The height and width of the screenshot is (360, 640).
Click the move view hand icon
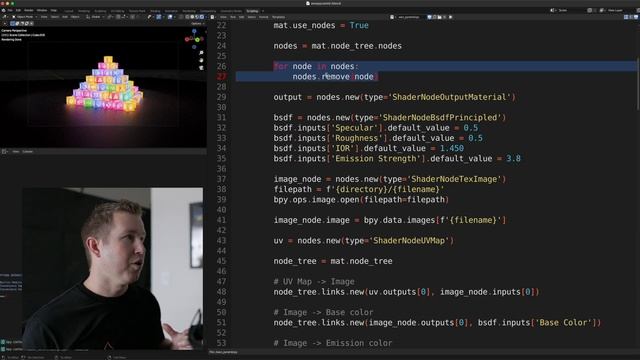pyautogui.click(x=201, y=60)
